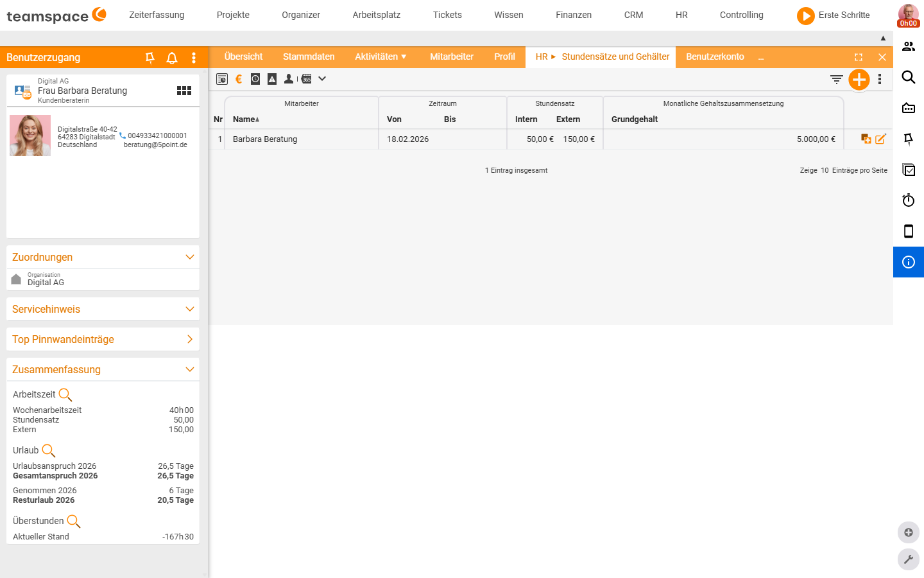This screenshot has height=578, width=924.
Task: Start the Erste Schritte guide
Action: [x=833, y=15]
